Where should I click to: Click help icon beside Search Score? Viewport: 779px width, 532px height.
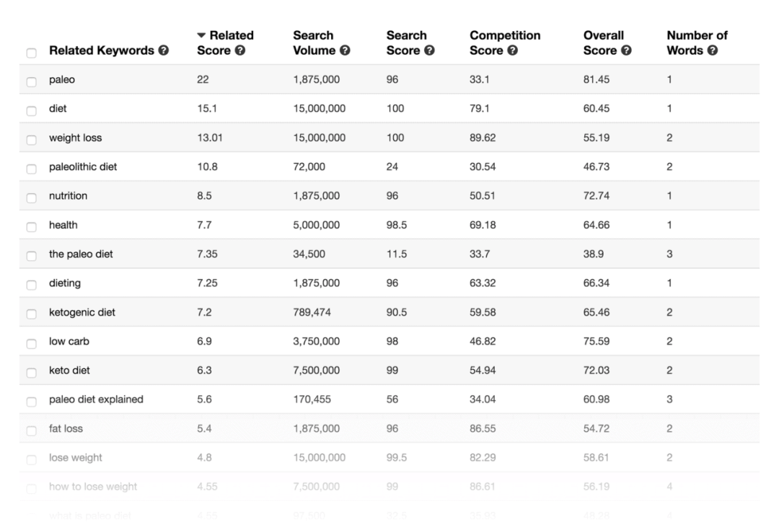pyautogui.click(x=429, y=51)
